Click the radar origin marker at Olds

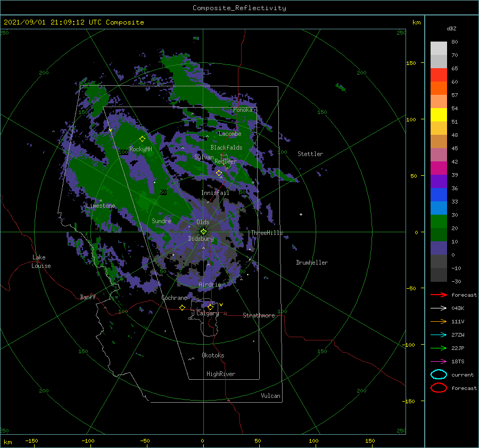tap(203, 232)
